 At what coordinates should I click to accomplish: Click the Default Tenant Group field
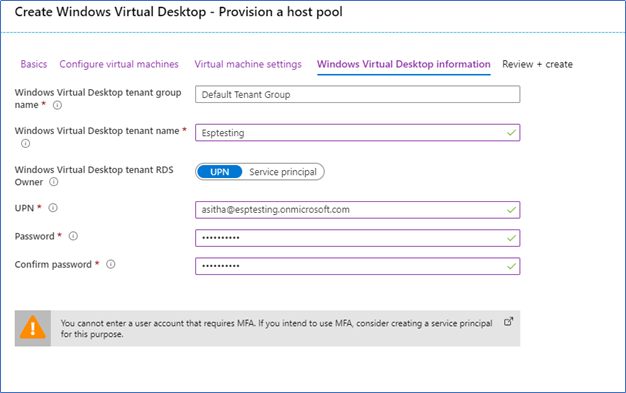coord(358,94)
